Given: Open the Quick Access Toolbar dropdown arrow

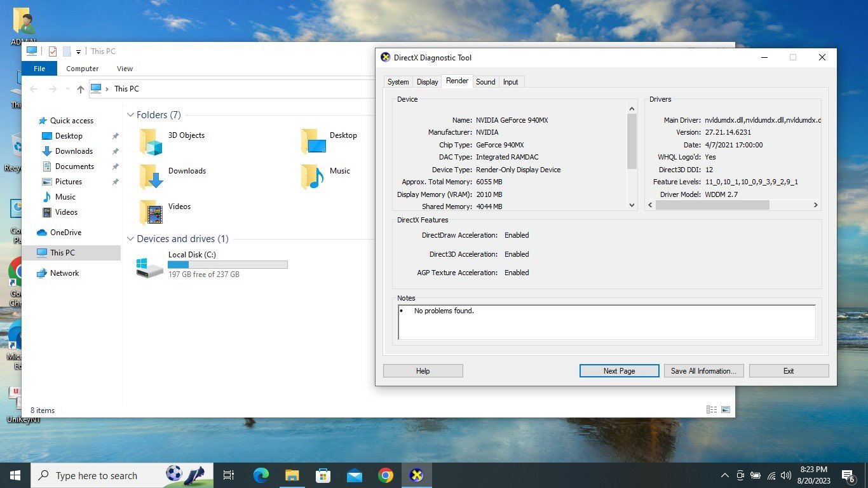Looking at the screenshot, I should point(79,52).
